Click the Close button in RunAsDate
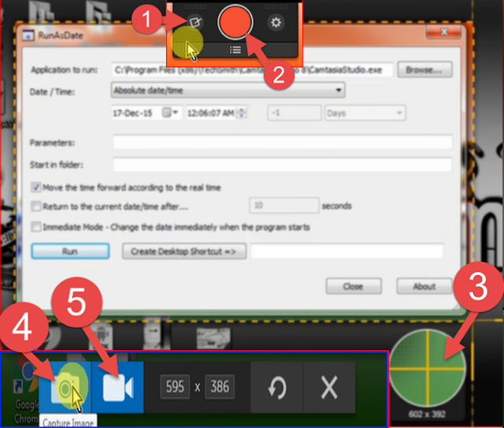Image resolution: width=504 pixels, height=428 pixels. [354, 286]
